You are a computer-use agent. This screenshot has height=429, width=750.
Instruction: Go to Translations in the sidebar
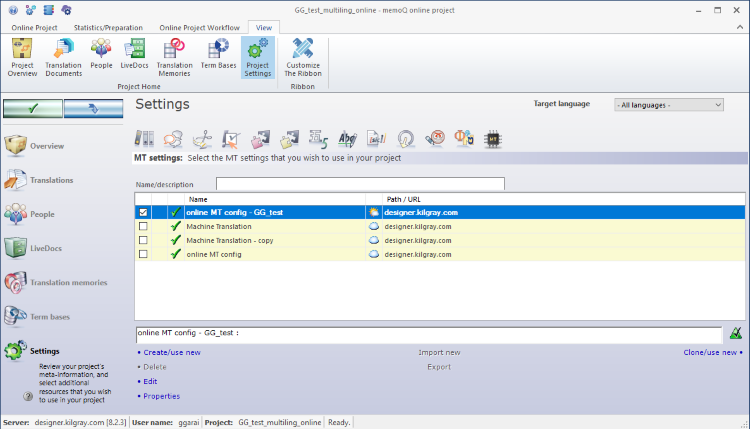[39, 180]
